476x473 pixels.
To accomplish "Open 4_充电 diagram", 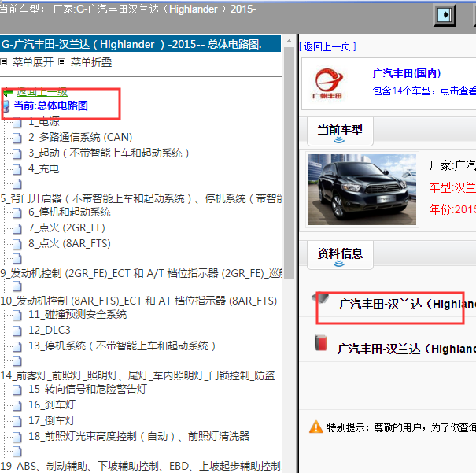I will tap(44, 168).
